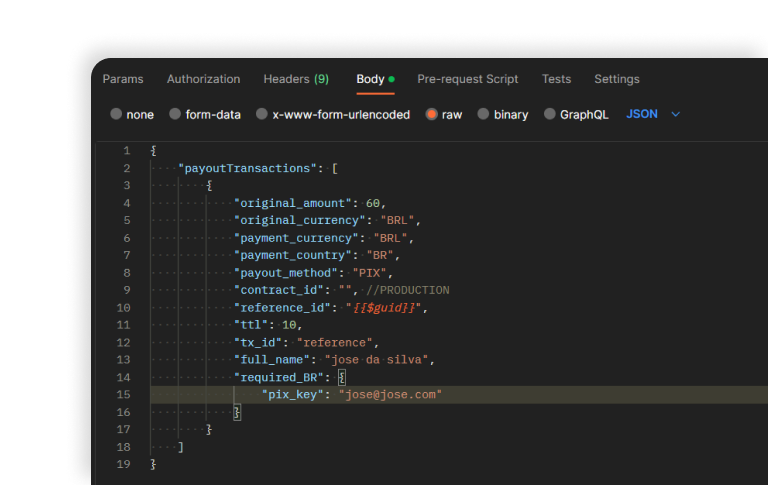Open the JSON format dropdown
Viewport: 768px width, 485px height.
(653, 114)
